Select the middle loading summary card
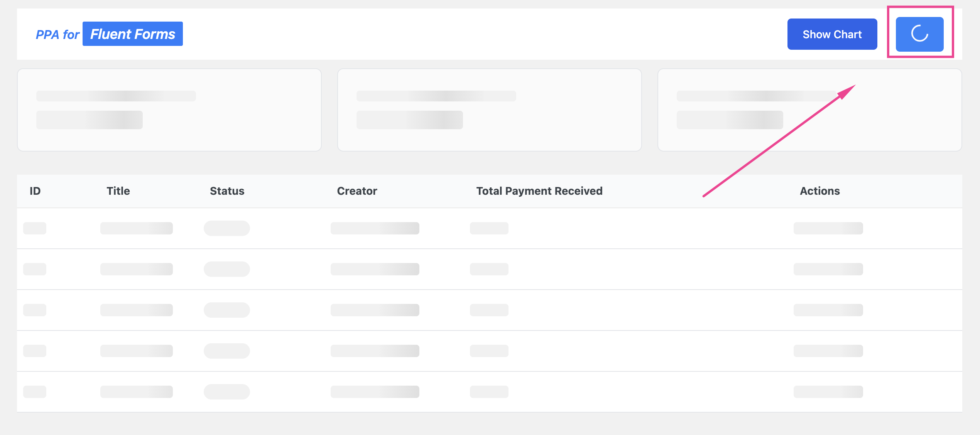980x435 pixels. click(489, 110)
